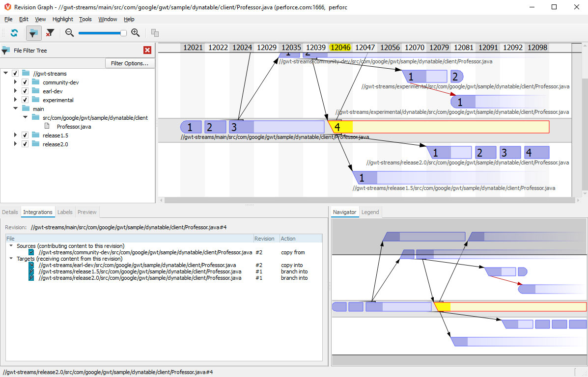Switch to the Legend tab
The image size is (588, 377).
click(370, 212)
